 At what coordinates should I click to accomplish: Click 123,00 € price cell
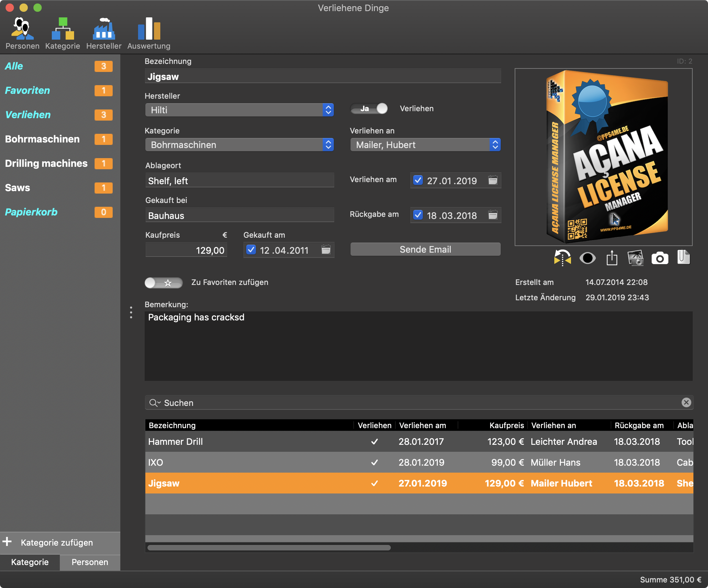coord(506,442)
